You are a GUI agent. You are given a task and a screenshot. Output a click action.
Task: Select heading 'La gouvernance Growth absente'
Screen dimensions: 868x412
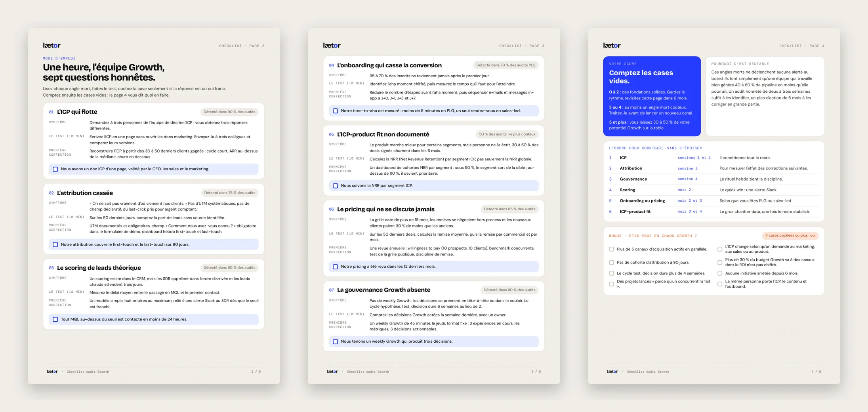(x=383, y=290)
